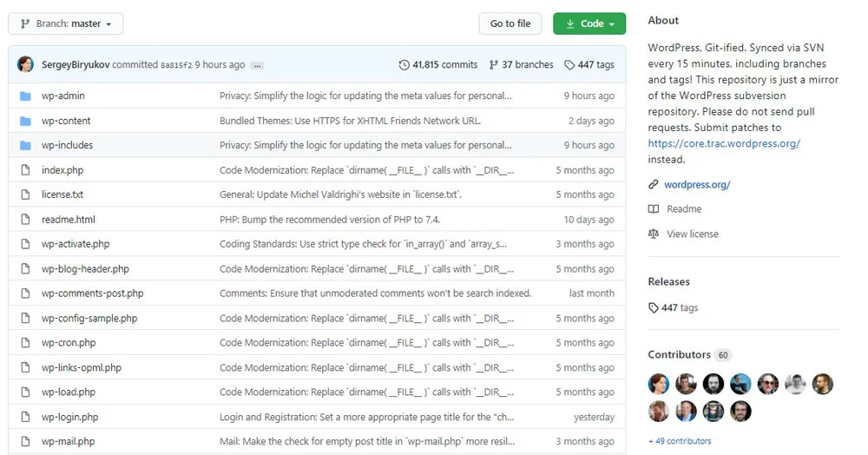868x455 pixels.
Task: Open the wp-links-opml.php file
Action: click(82, 367)
